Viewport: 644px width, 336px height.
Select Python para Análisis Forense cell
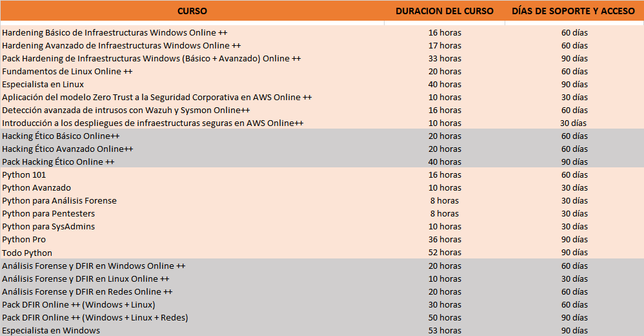59,201
